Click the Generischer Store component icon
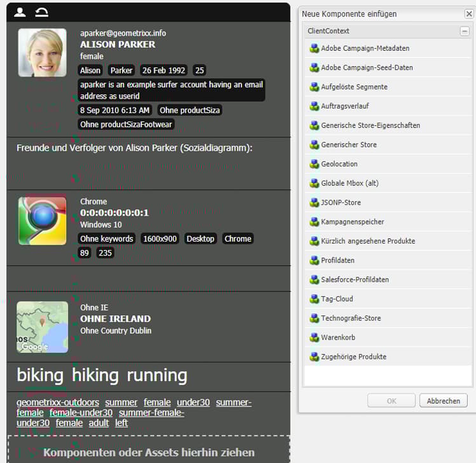The width and height of the screenshot is (476, 463). (x=314, y=144)
